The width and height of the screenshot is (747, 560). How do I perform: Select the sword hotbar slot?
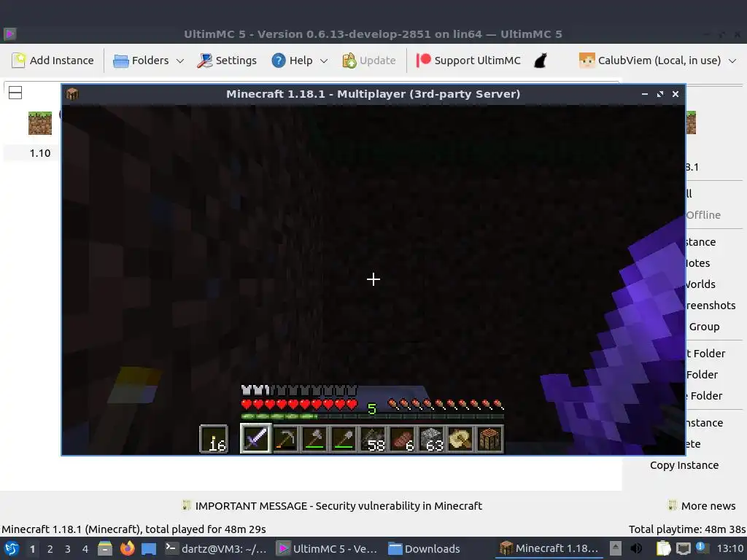coord(255,438)
